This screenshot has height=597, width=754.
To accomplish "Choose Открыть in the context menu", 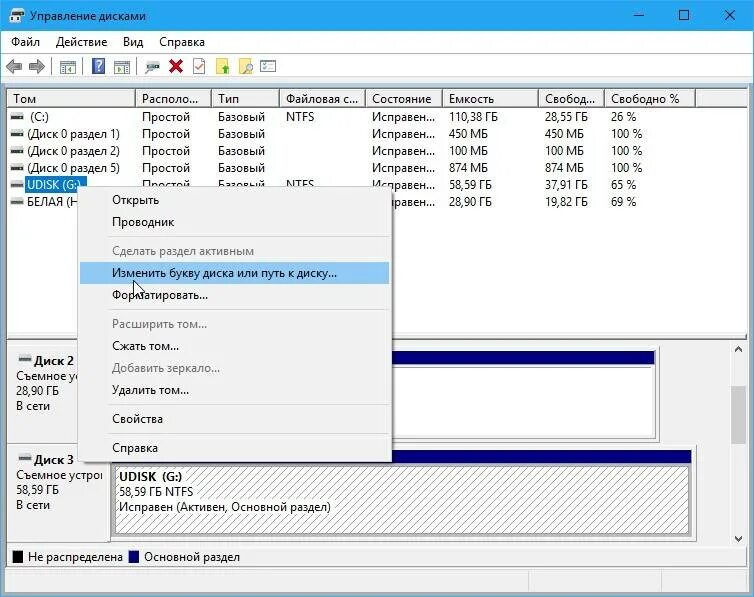I will coord(235,200).
